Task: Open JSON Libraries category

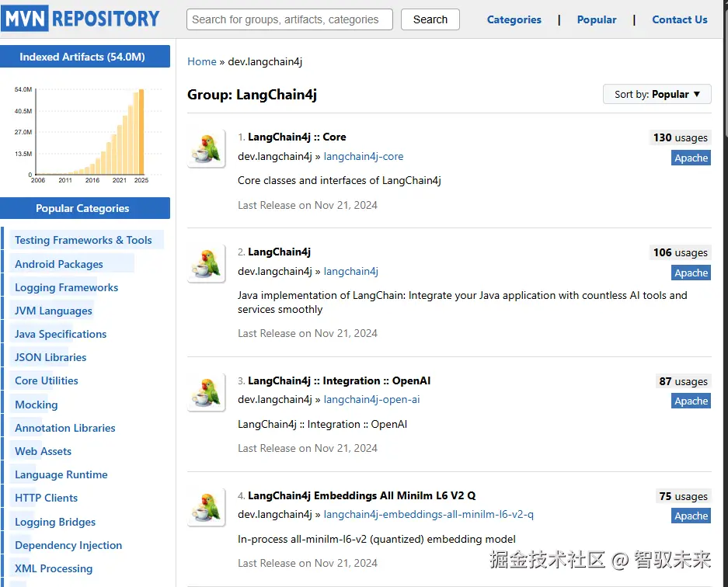Action: pos(51,357)
